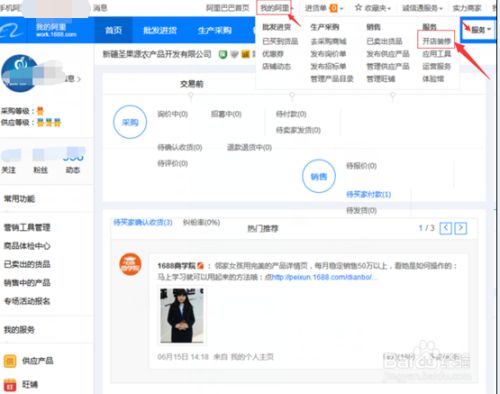The width and height of the screenshot is (500, 394).
Task: Open 待买家确认收货(3) link
Action: 143,222
